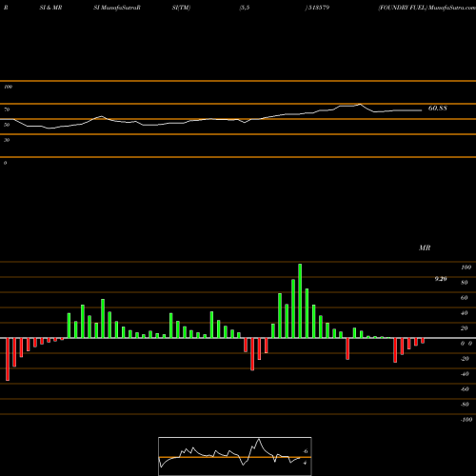This screenshot has width=476, height=476.
Task: Click the -60 label on the MR axis
Action: coord(465,389)
